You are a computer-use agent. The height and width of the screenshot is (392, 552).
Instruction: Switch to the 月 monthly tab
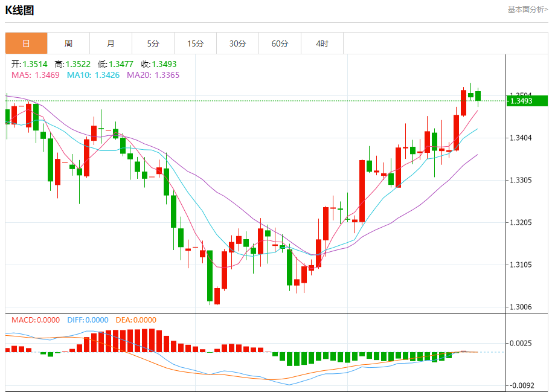pyautogui.click(x=111, y=43)
